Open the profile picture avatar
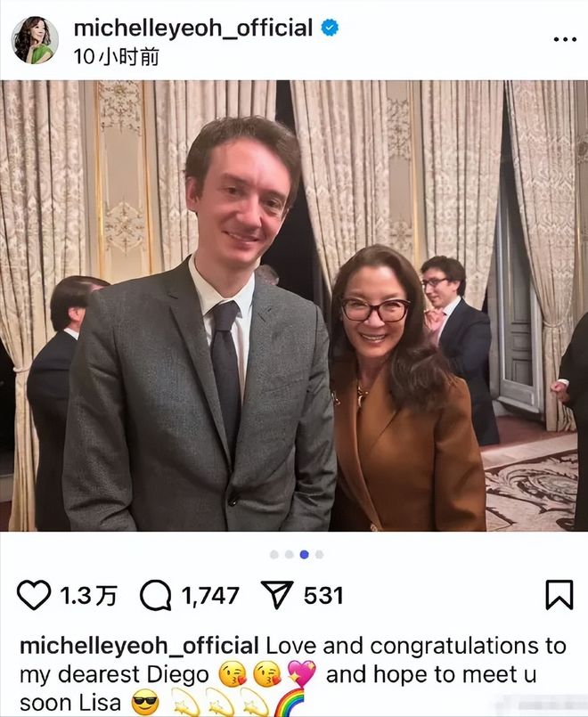This screenshot has width=588, height=717. [36, 40]
